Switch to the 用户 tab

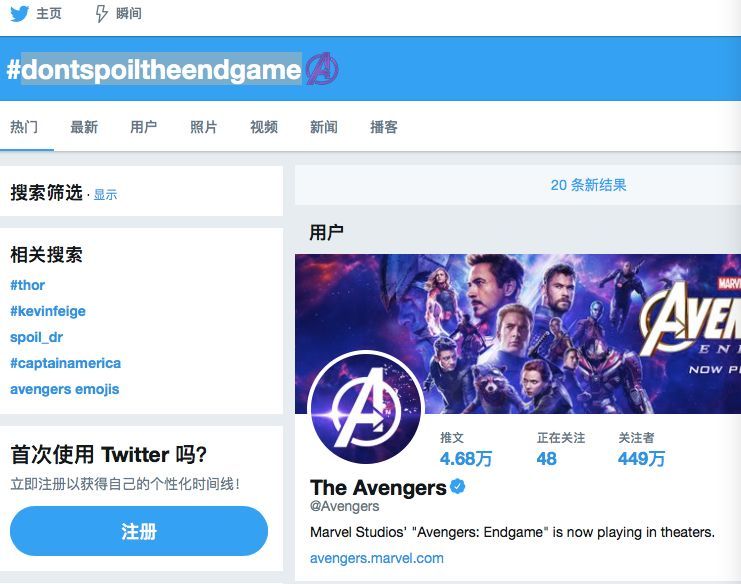(x=144, y=127)
